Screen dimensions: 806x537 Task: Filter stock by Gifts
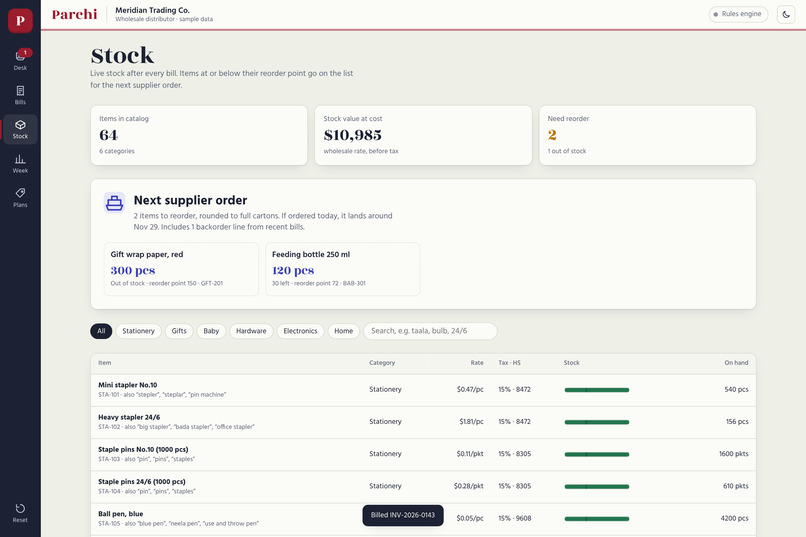(x=179, y=331)
